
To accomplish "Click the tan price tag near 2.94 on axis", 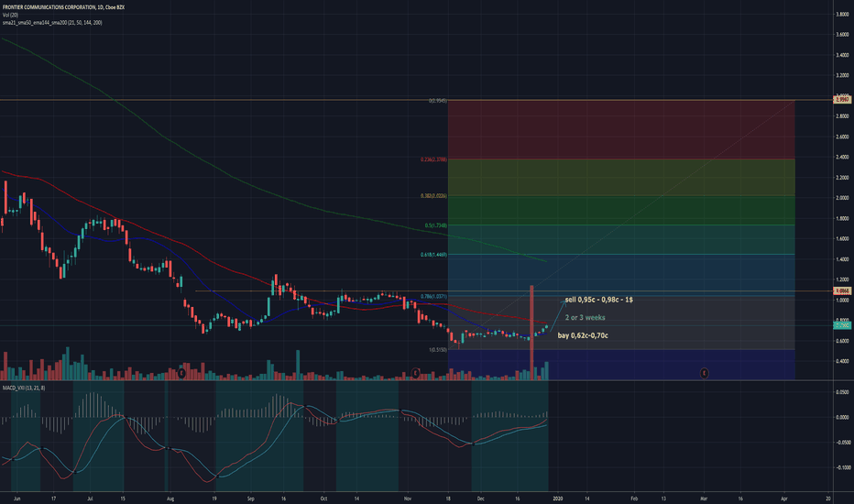I will [843, 100].
